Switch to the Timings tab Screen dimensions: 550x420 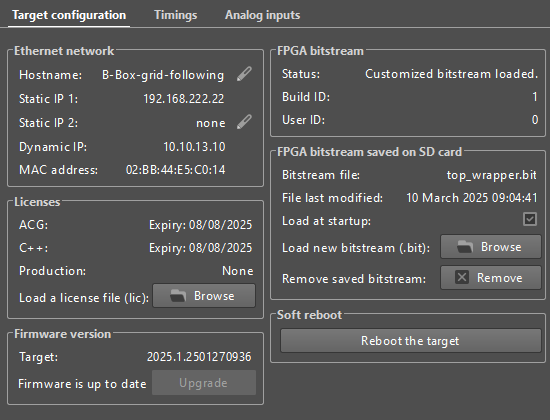click(175, 15)
